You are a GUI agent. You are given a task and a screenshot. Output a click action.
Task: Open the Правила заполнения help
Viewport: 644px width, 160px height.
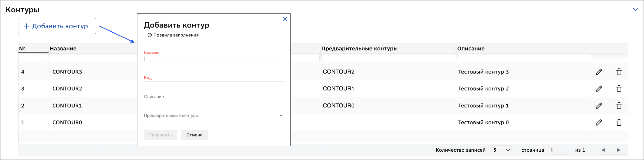pyautogui.click(x=173, y=35)
